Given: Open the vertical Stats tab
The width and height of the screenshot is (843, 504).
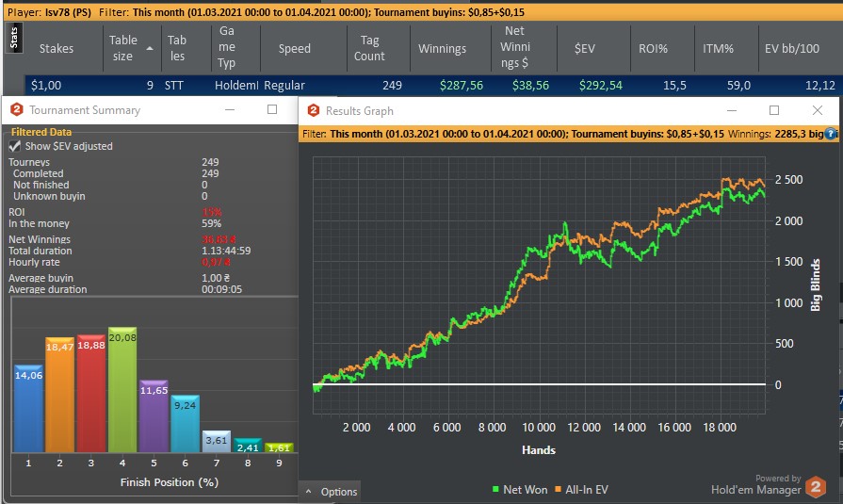Looking at the screenshot, I should coord(13,38).
